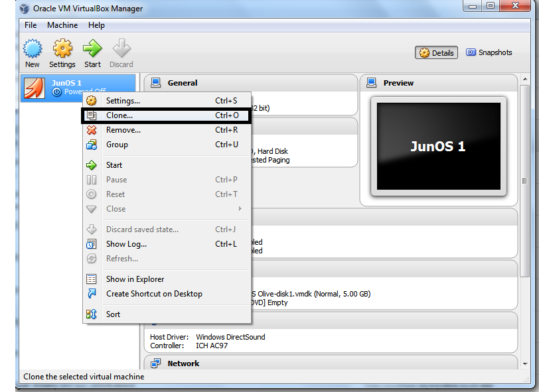
Task: Click the Show in Explorer icon
Action: (92, 279)
